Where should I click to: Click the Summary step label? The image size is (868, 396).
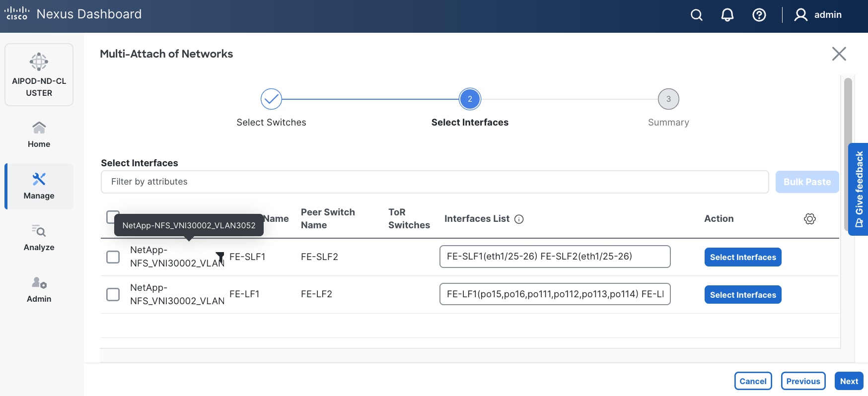(668, 123)
